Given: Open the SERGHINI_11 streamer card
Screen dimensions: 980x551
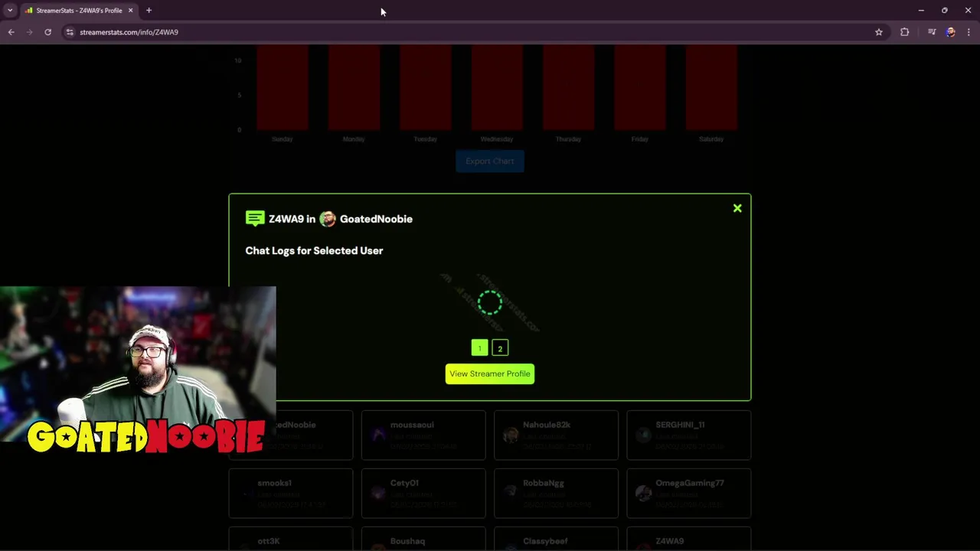Looking at the screenshot, I should (689, 435).
